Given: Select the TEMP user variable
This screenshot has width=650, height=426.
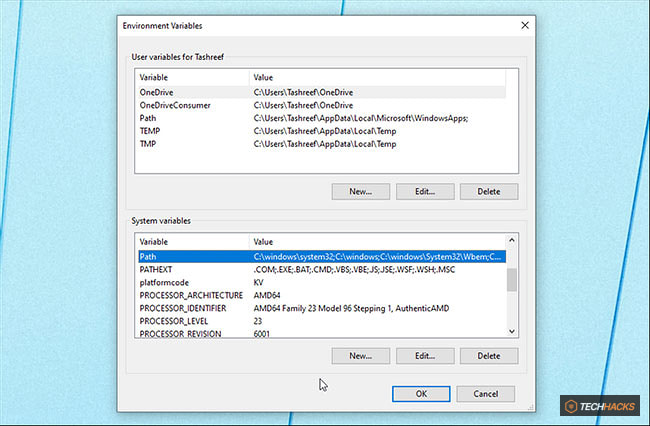Looking at the screenshot, I should click(322, 131).
